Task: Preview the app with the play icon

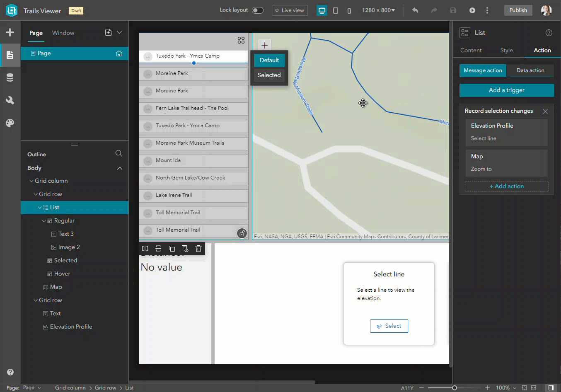Action: pos(472,10)
